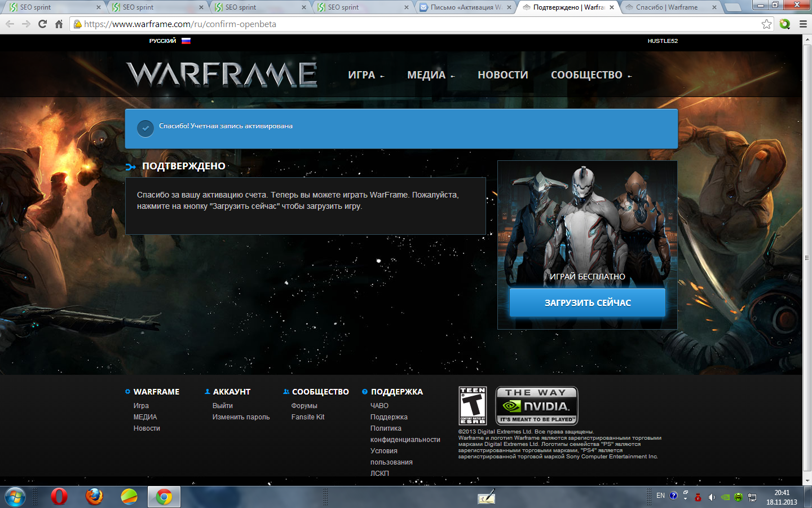Image resolution: width=812 pixels, height=508 pixels.
Task: Bookmark this page with the star icon
Action: (766, 24)
